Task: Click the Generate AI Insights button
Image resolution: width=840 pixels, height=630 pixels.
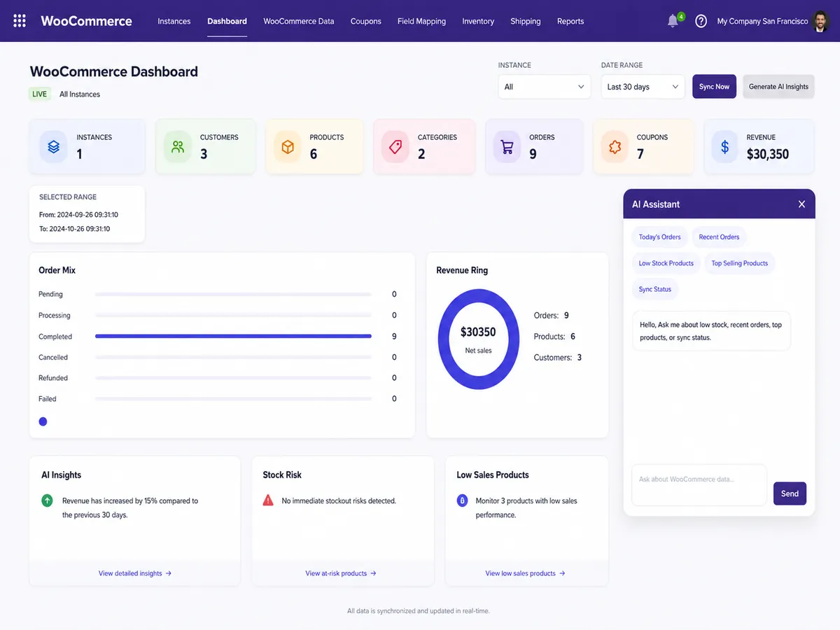Action: (778, 87)
